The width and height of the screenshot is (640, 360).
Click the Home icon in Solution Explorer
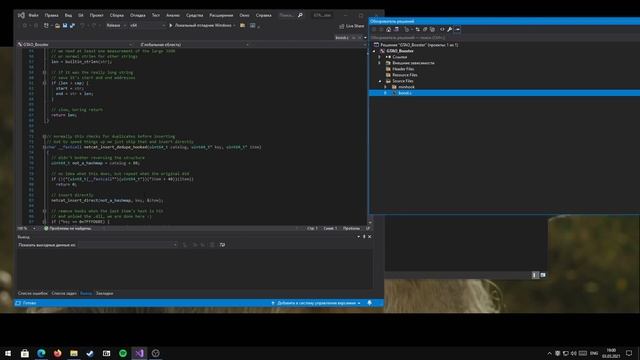point(389,29)
